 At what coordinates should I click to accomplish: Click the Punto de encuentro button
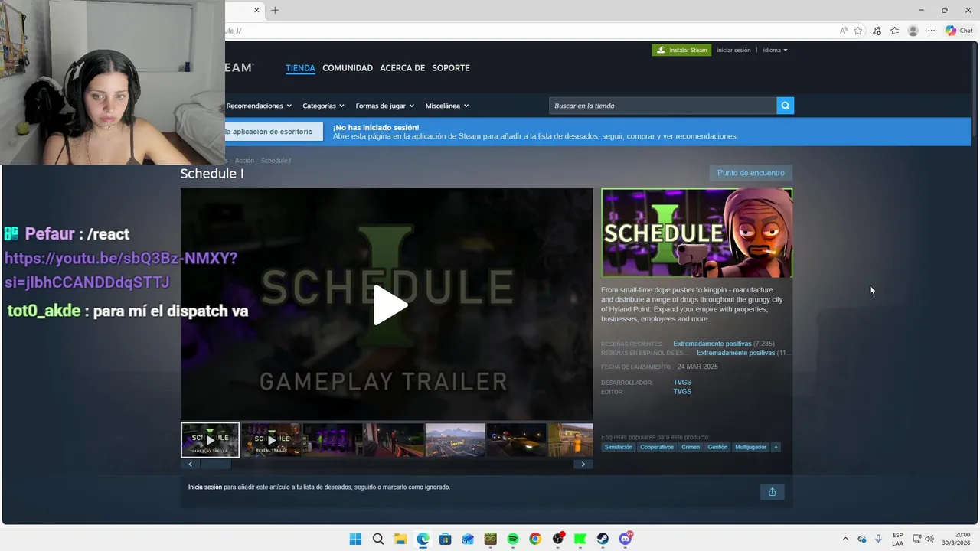coord(750,173)
